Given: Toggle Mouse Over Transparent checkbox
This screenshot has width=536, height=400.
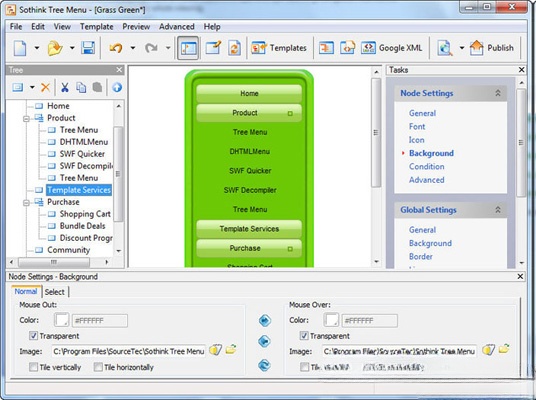Looking at the screenshot, I should pyautogui.click(x=304, y=336).
